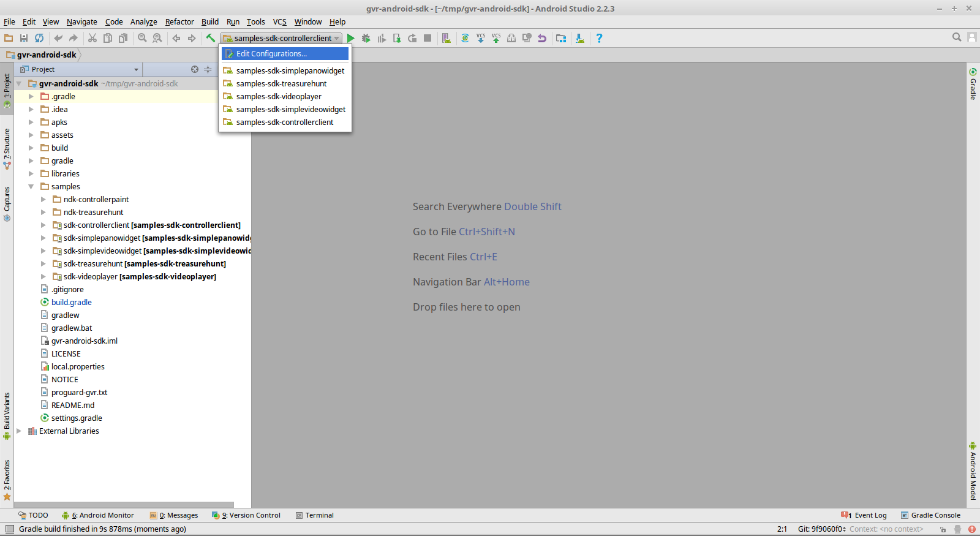
Task: Open the Git branch 9f9060f0 selector
Action: 822,529
